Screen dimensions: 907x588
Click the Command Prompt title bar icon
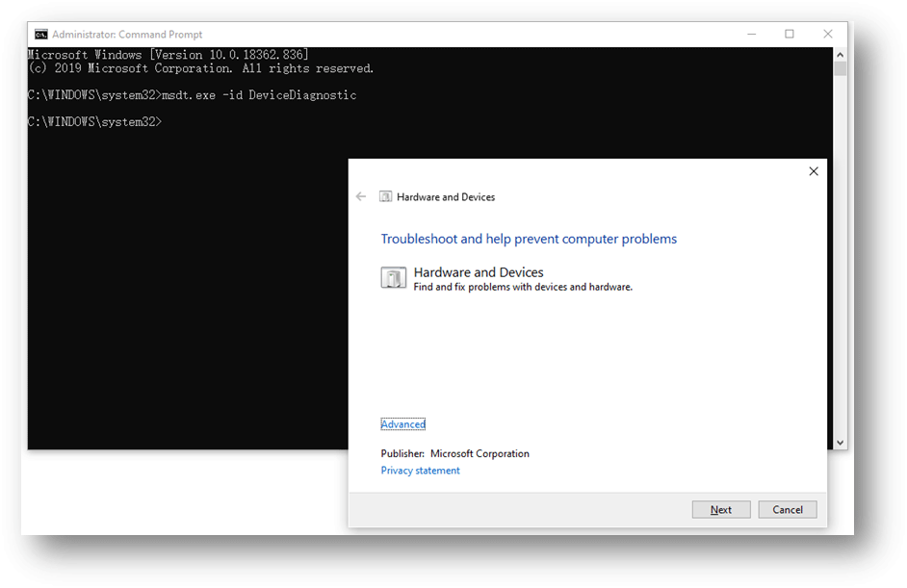pyautogui.click(x=40, y=35)
